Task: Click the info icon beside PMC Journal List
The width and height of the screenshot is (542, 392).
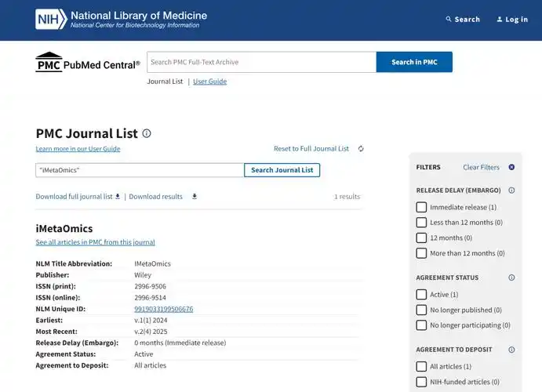Action: [x=147, y=133]
